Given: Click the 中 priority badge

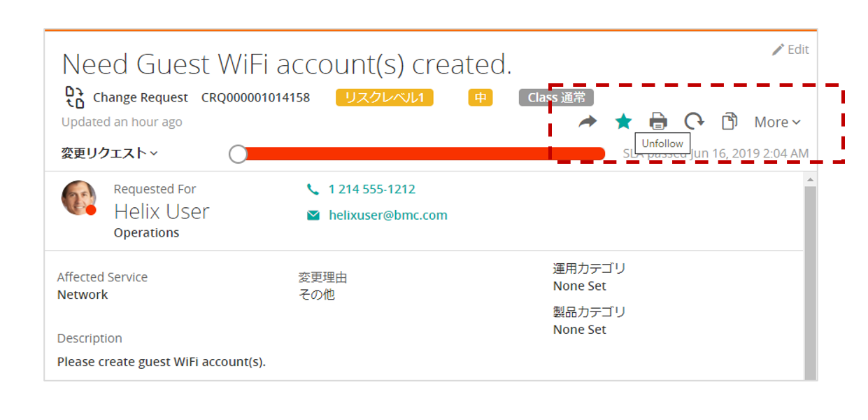Looking at the screenshot, I should (x=481, y=97).
